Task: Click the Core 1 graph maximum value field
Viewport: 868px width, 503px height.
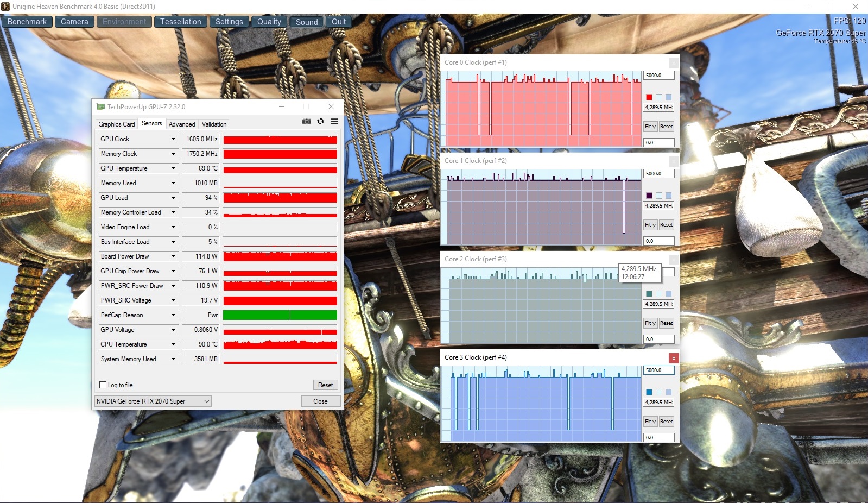Action: coord(659,174)
